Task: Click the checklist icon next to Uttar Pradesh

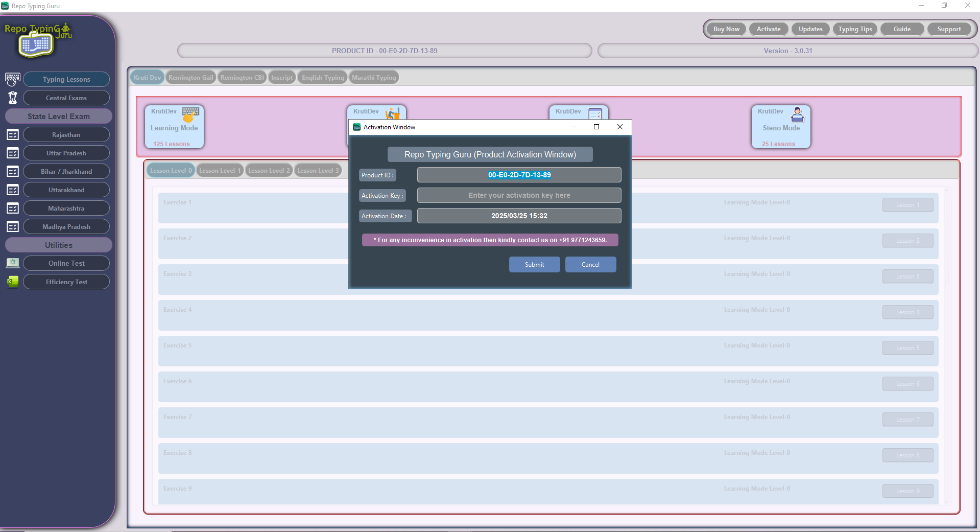Action: pyautogui.click(x=13, y=153)
